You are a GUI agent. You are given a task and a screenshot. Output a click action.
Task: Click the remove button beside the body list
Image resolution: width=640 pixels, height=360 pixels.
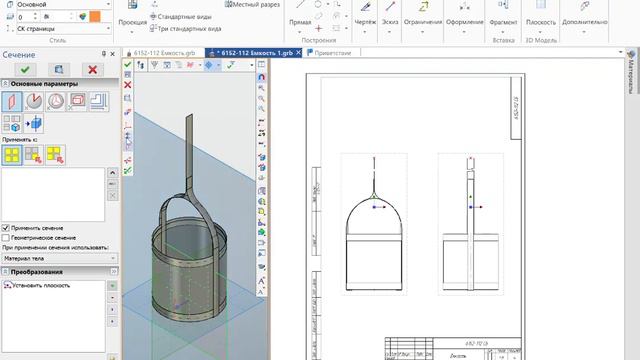113,184
